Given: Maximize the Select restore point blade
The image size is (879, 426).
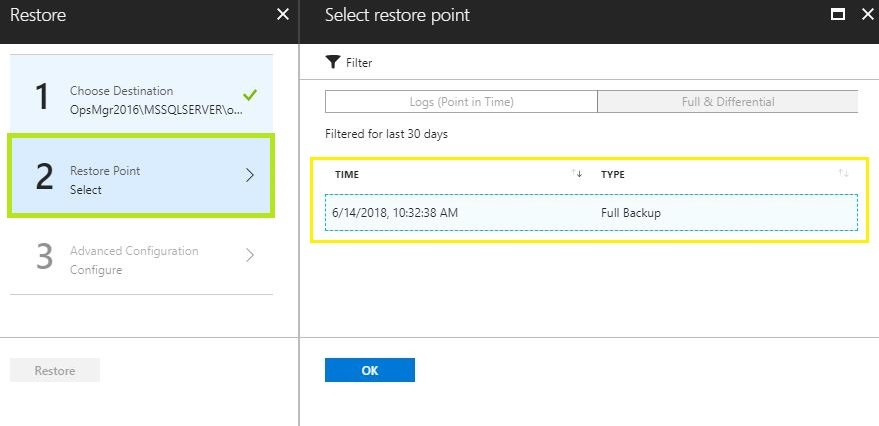Looking at the screenshot, I should [x=838, y=15].
